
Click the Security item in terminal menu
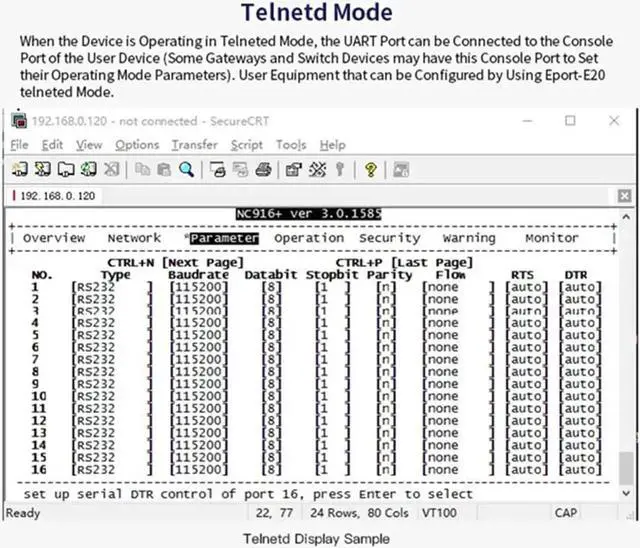point(389,239)
